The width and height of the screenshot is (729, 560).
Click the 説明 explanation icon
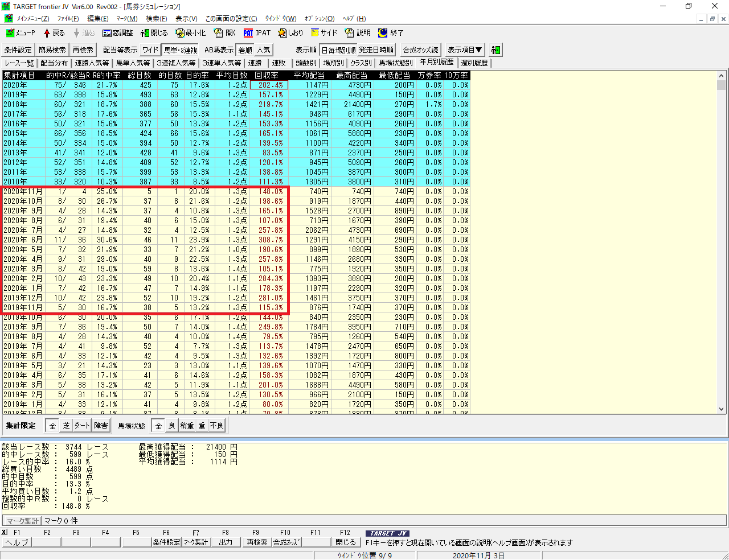click(358, 33)
